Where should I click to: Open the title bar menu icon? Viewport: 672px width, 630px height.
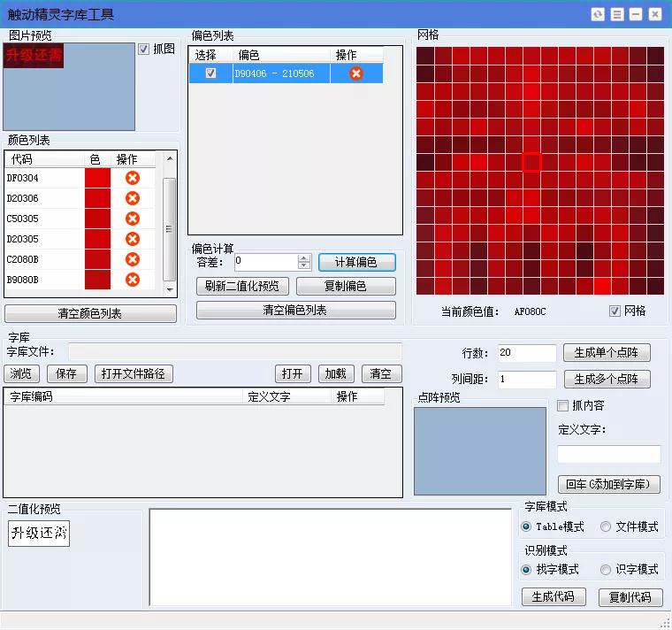click(616, 14)
